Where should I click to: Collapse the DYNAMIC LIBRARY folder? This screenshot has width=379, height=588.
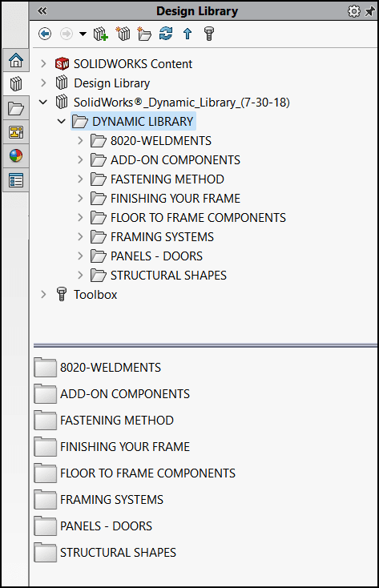(62, 121)
